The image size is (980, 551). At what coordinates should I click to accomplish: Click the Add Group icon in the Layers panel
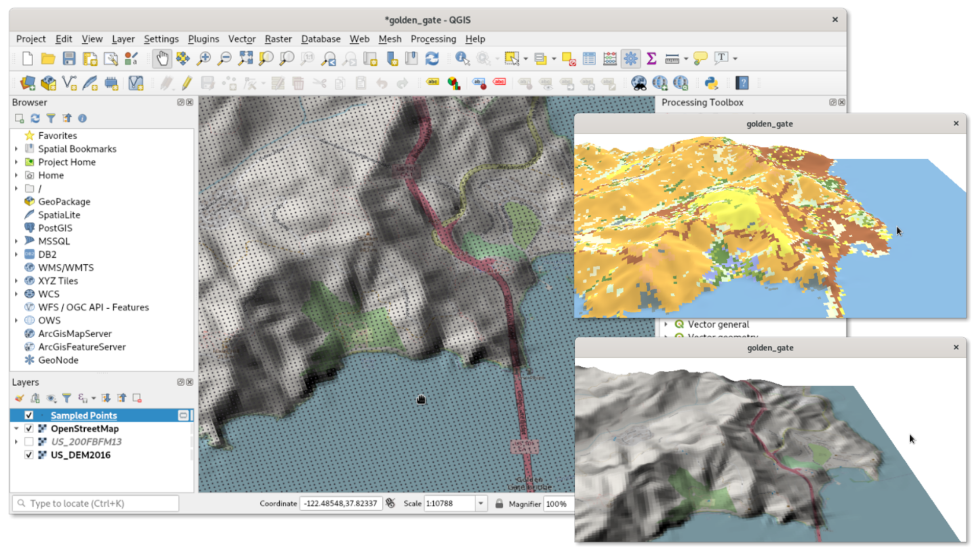[35, 398]
